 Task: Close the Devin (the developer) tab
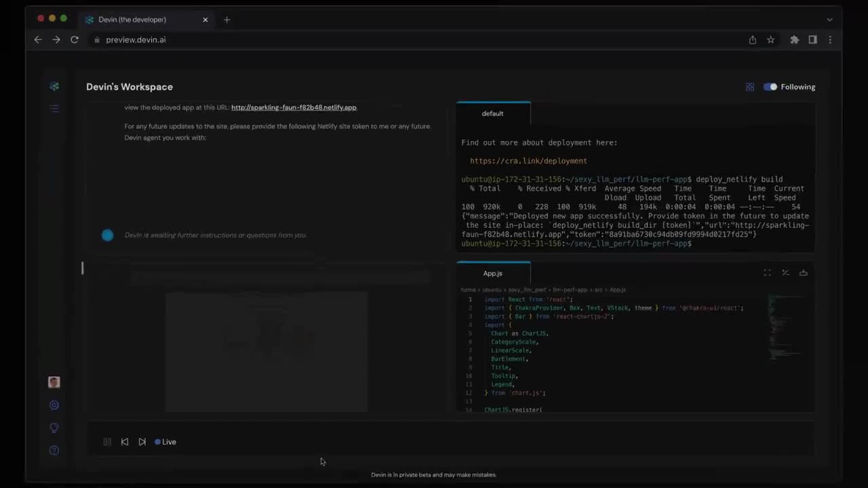pyautogui.click(x=205, y=20)
